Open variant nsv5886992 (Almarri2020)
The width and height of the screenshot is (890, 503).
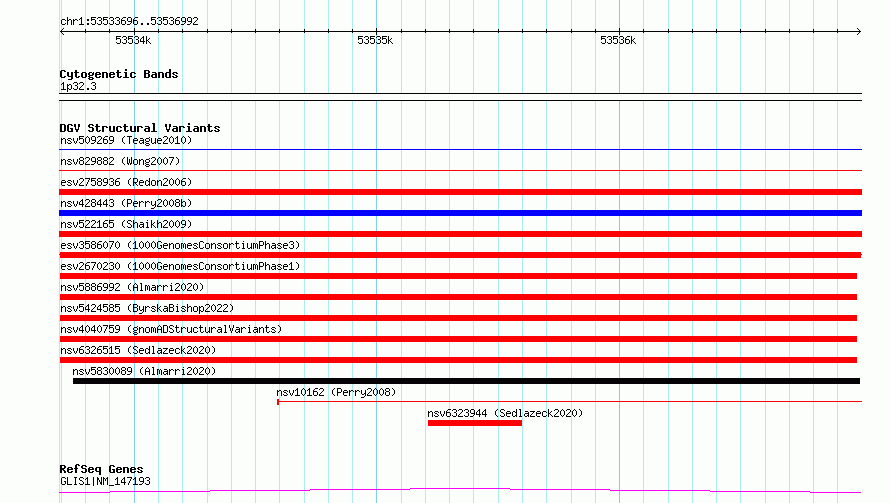(132, 287)
